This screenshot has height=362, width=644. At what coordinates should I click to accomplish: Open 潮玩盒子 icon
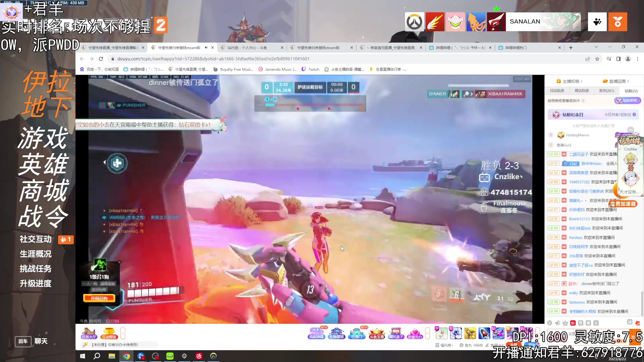tap(396, 333)
